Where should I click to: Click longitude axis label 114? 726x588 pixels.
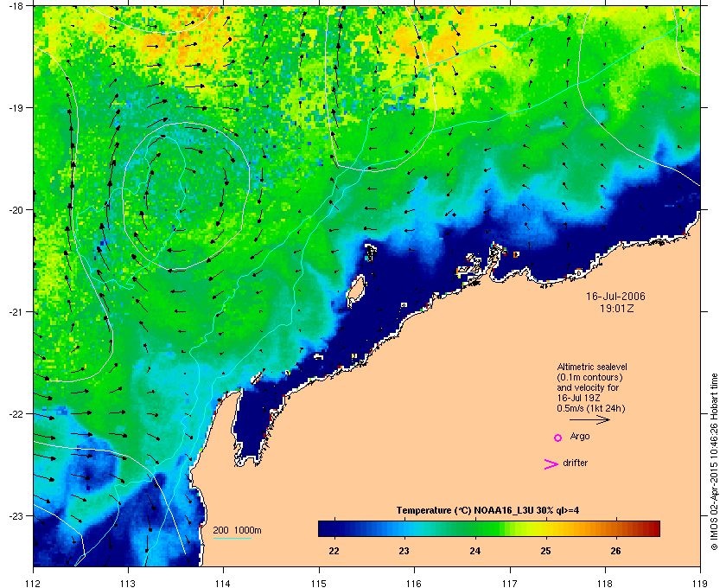[223, 584]
